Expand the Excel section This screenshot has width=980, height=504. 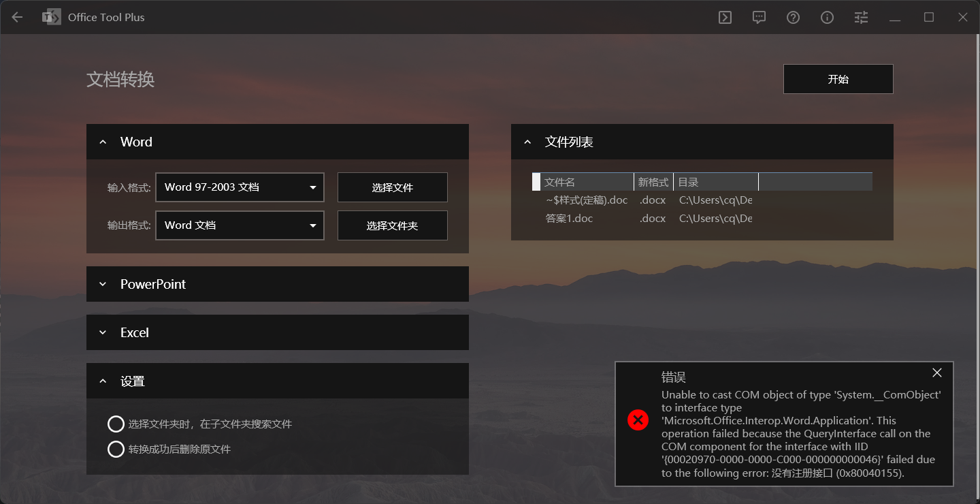pyautogui.click(x=277, y=332)
